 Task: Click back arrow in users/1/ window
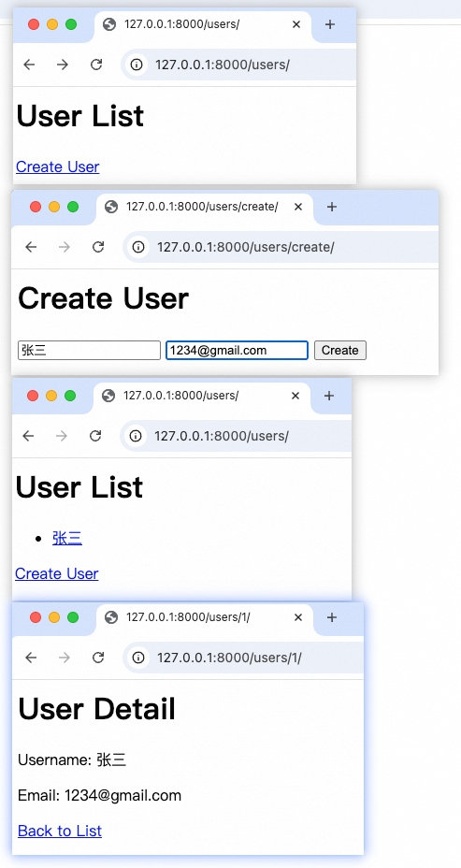[x=31, y=658]
